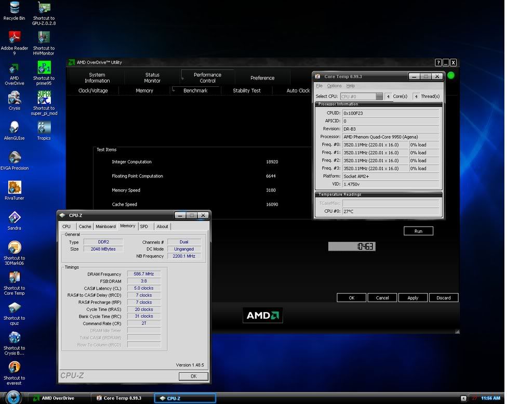The height and width of the screenshot is (404, 532).
Task: Open System Information tab in AMD OverDrive
Action: (x=97, y=78)
